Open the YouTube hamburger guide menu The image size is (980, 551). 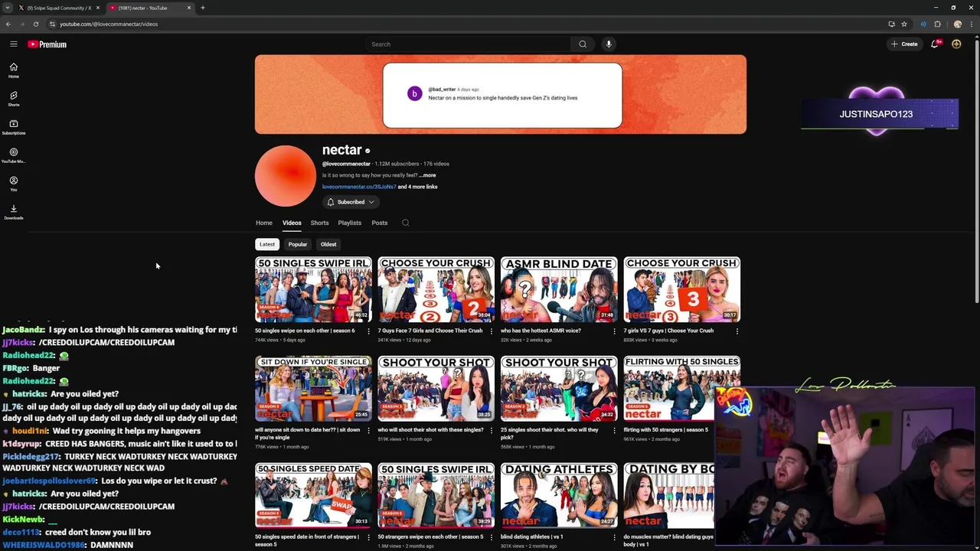[13, 44]
